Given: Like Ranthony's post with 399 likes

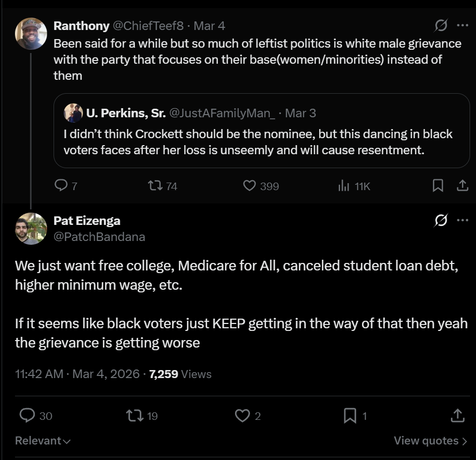Looking at the screenshot, I should pos(250,186).
